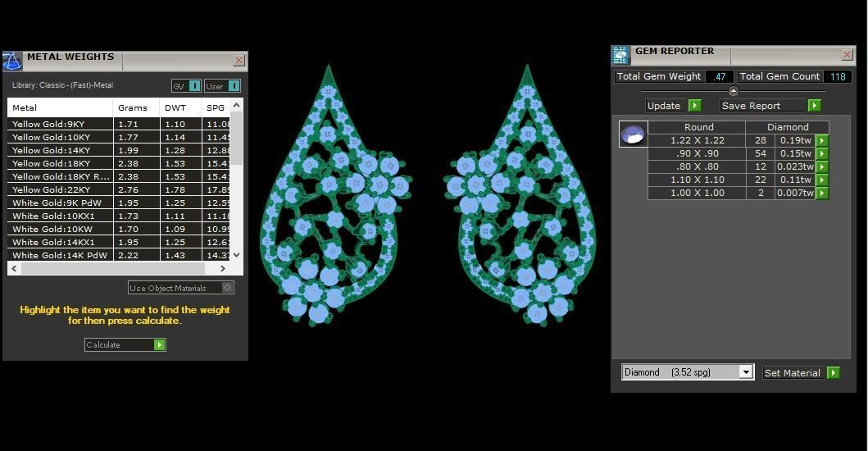The height and width of the screenshot is (451, 868).
Task: Click the 1.00 X 1.00 size cell
Action: pyautogui.click(x=697, y=193)
